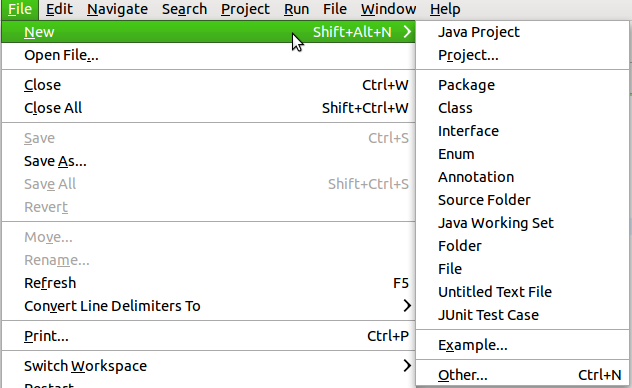
Task: Open the Run menu
Action: pos(296,9)
